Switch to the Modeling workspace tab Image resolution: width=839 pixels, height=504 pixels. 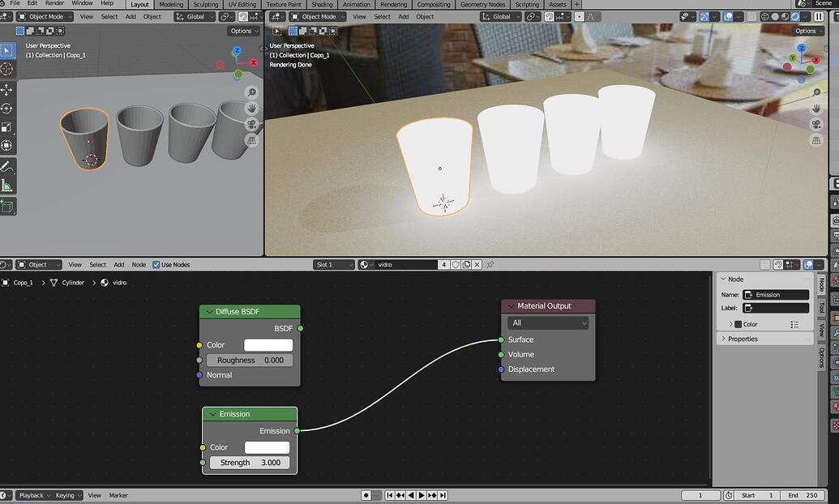pos(171,4)
